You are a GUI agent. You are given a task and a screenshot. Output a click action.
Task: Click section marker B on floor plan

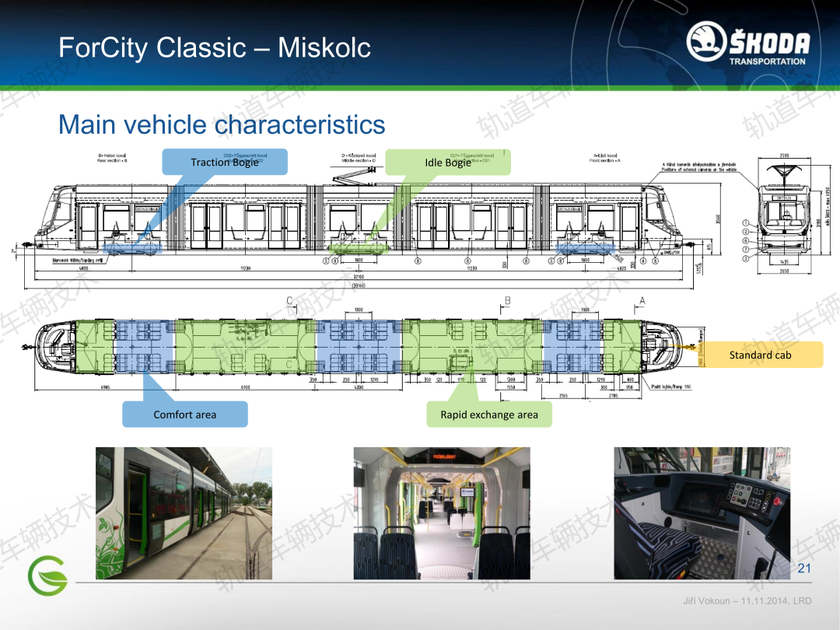[x=507, y=301]
